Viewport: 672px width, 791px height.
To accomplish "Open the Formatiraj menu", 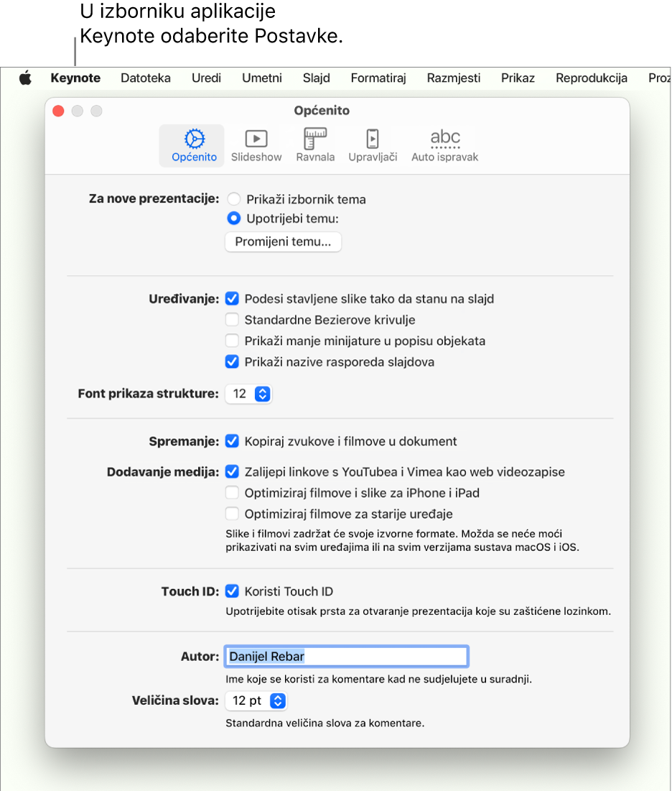I will pos(378,78).
